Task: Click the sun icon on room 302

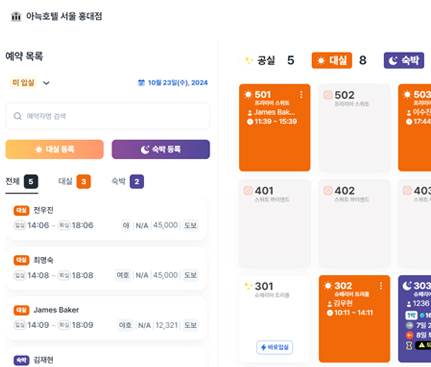Action: point(328,286)
